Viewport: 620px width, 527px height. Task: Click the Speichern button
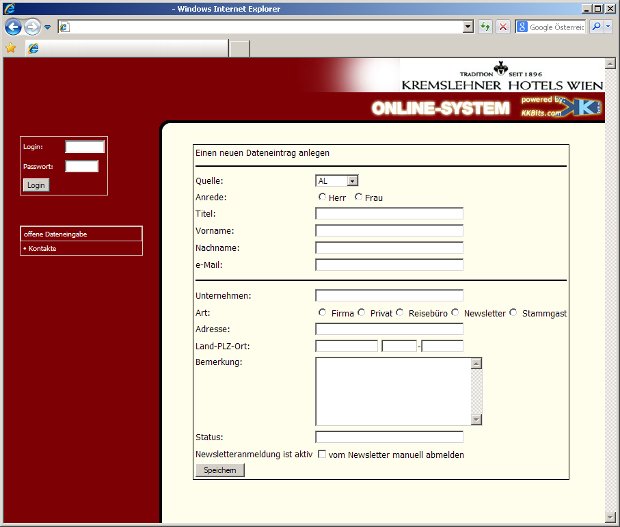tap(220, 470)
